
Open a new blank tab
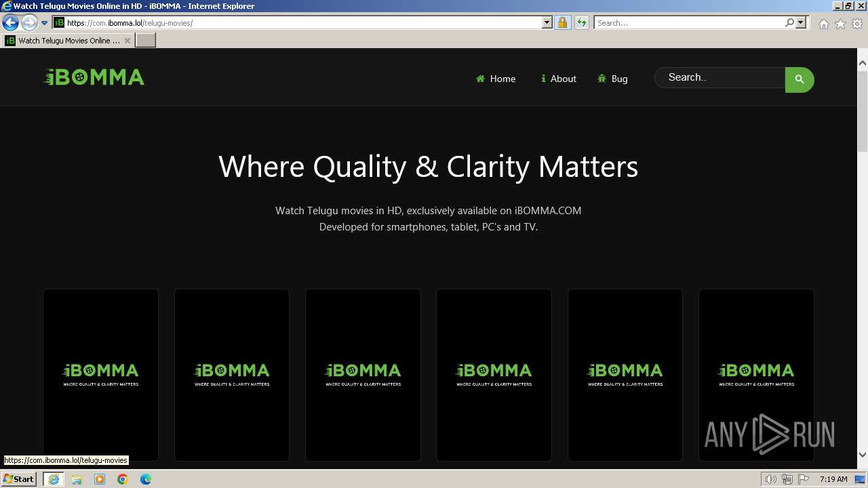click(146, 41)
